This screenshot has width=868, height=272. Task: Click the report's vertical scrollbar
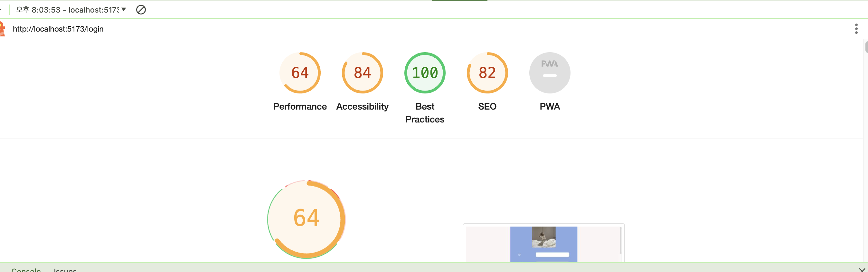coord(866,47)
